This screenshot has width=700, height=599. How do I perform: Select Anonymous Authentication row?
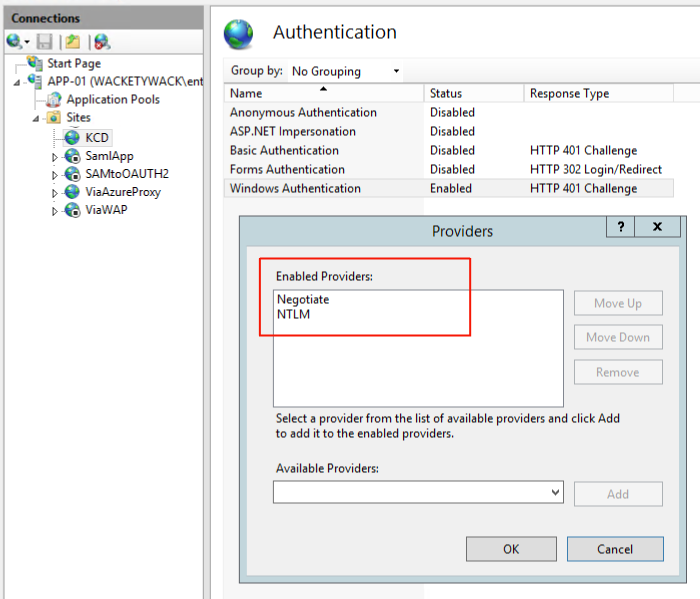click(448, 112)
